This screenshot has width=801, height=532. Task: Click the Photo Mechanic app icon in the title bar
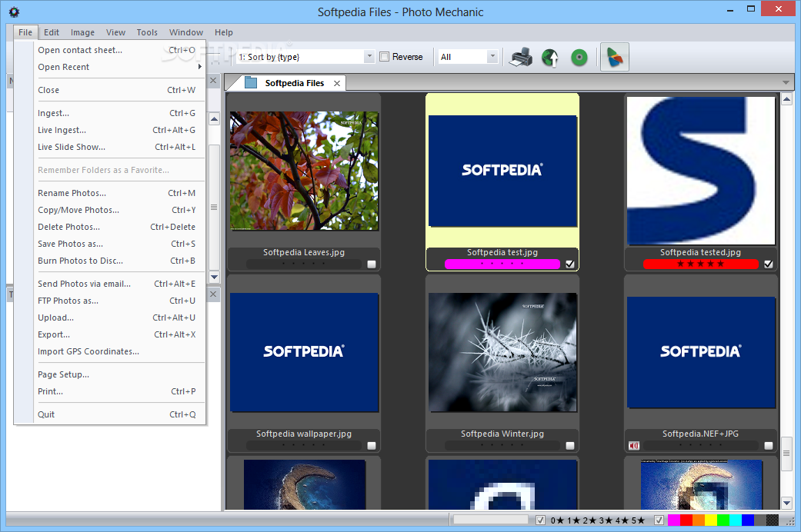[x=15, y=12]
